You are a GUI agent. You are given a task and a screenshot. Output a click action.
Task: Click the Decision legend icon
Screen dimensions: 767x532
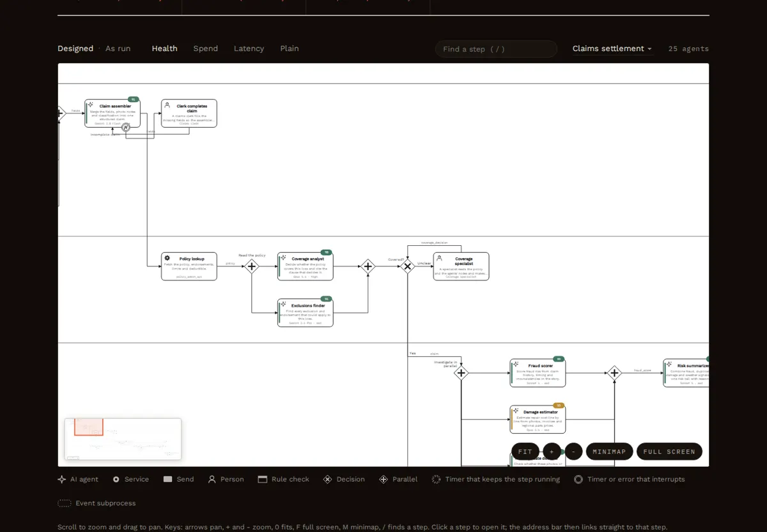pos(327,479)
